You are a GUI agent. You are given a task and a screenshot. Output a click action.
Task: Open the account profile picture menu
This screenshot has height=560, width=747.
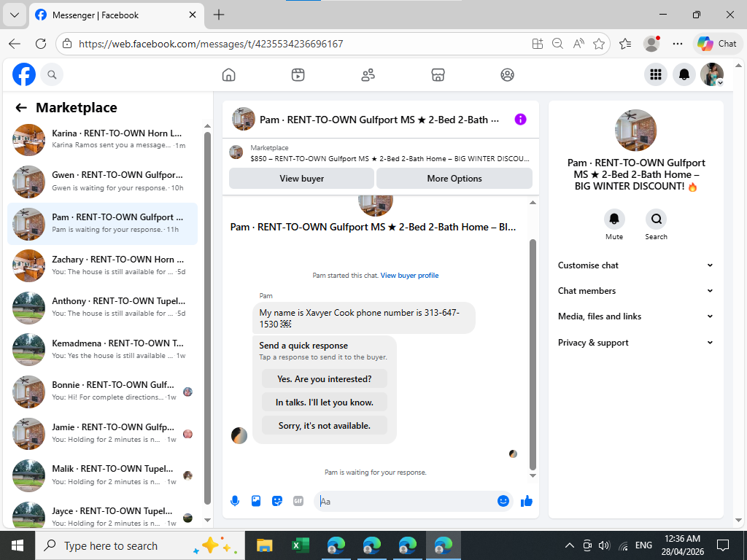[712, 74]
